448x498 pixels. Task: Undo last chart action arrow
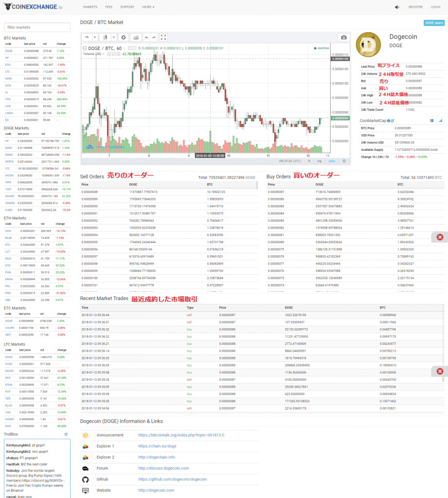pos(146,37)
